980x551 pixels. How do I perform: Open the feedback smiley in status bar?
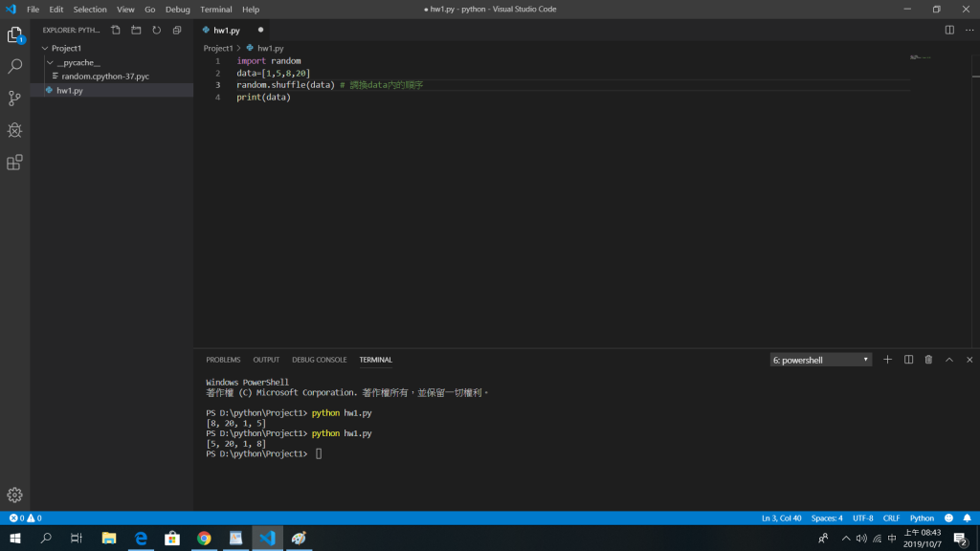(x=948, y=518)
